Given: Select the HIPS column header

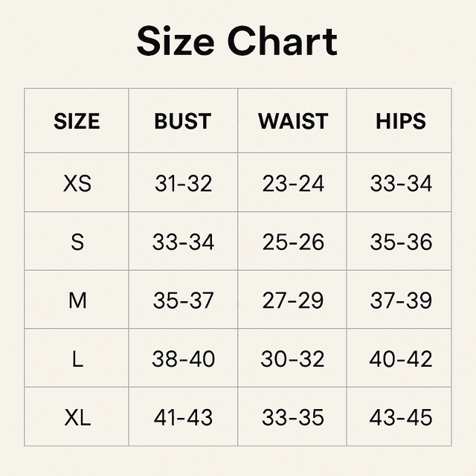Looking at the screenshot, I should tap(401, 121).
